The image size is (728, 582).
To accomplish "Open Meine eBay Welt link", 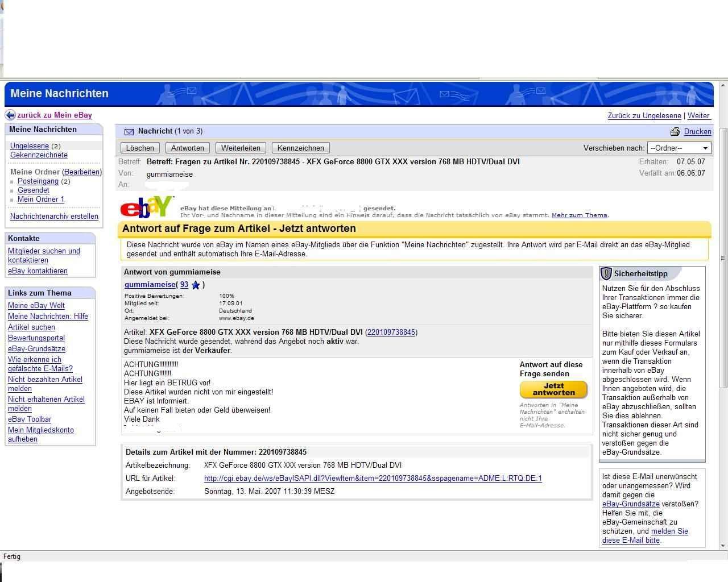I will pos(36,306).
